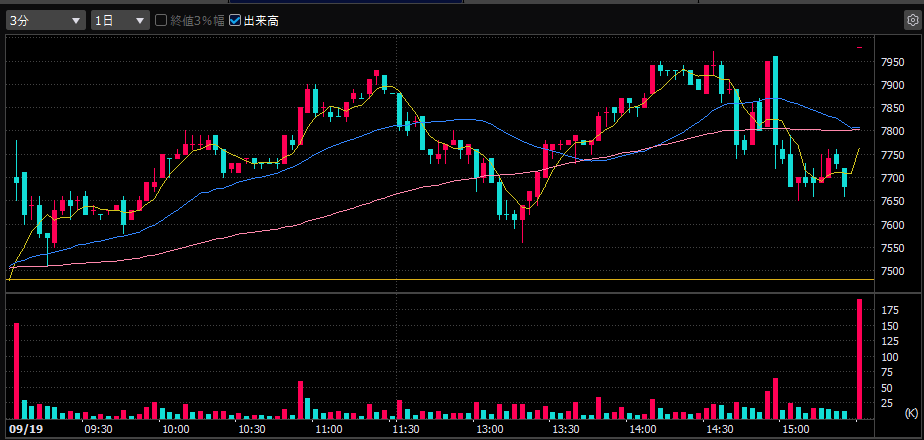Uncheck the 出来高 volume checkbox

[235, 20]
